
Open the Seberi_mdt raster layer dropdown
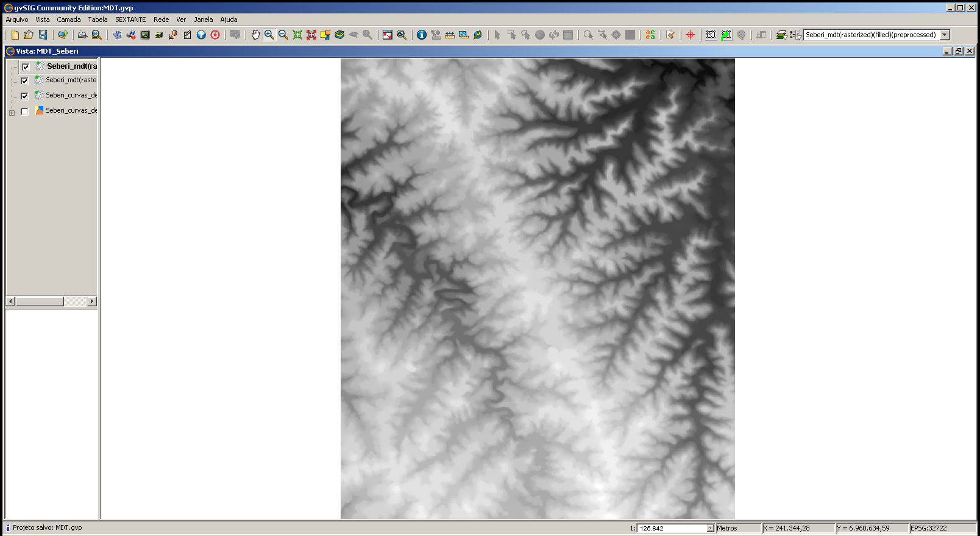pyautogui.click(x=945, y=35)
